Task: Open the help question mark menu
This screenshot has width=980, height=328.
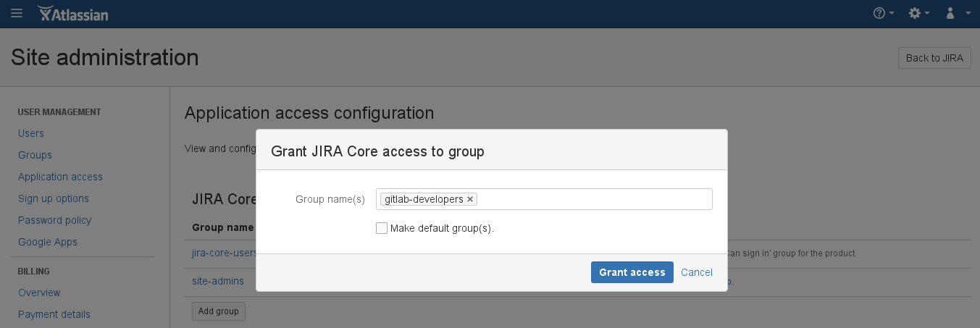Action: tap(884, 13)
